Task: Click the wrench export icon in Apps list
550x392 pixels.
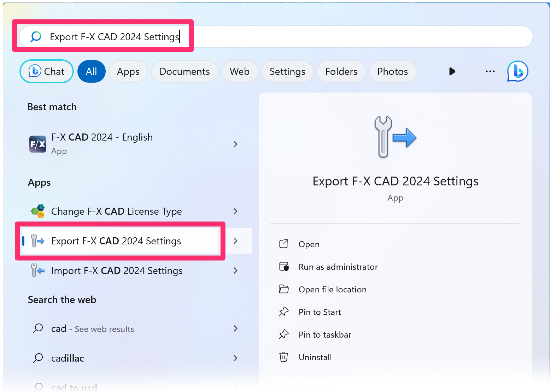Action: [37, 241]
